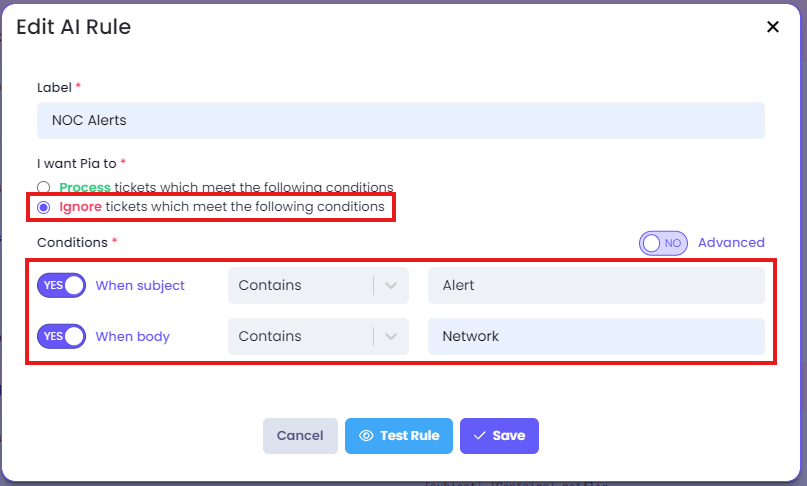
Task: Open the subject Contains operator dropdown
Action: pos(318,285)
